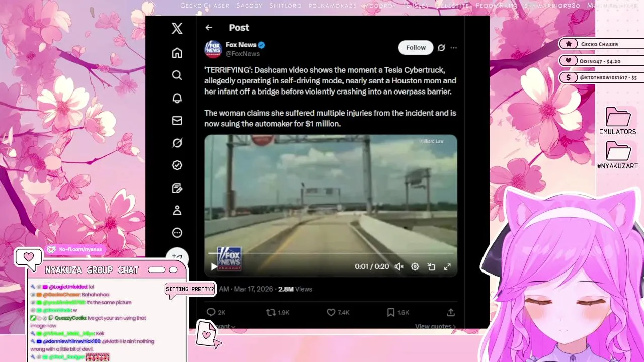
Task: Follow the Fox News account
Action: (416, 47)
